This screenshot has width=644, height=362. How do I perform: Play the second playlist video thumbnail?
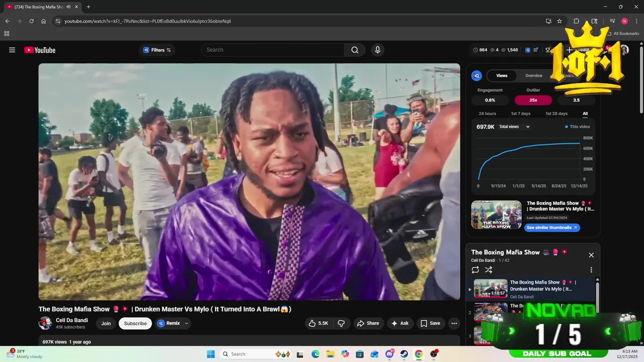click(x=491, y=312)
